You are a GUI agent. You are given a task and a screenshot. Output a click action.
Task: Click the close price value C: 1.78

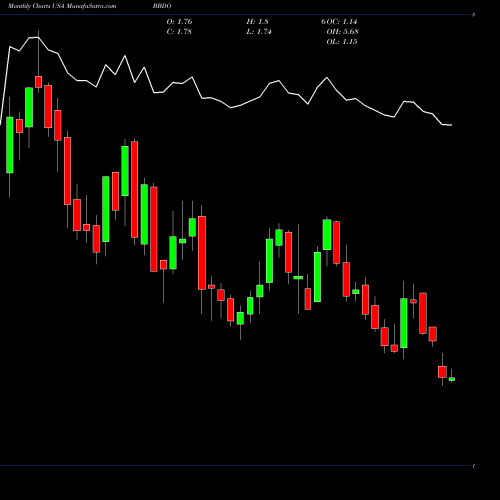point(179,32)
